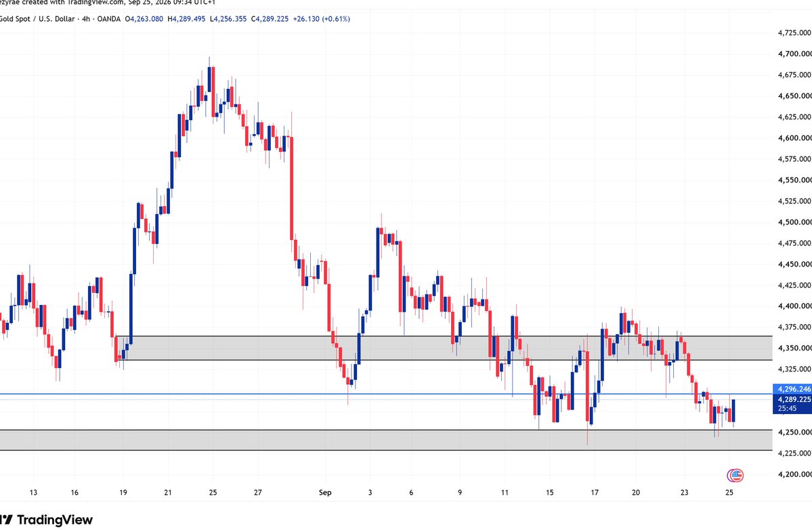Click the OANDA data source label

tap(109, 19)
